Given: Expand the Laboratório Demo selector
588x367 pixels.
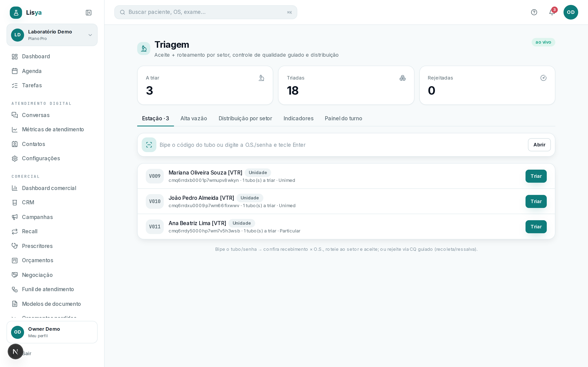Looking at the screenshot, I should tap(52, 35).
